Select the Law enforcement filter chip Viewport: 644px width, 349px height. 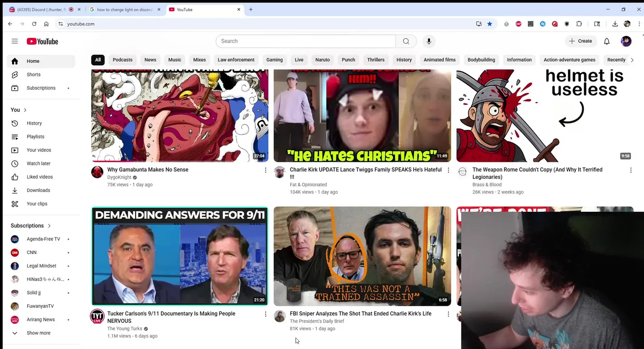point(236,60)
